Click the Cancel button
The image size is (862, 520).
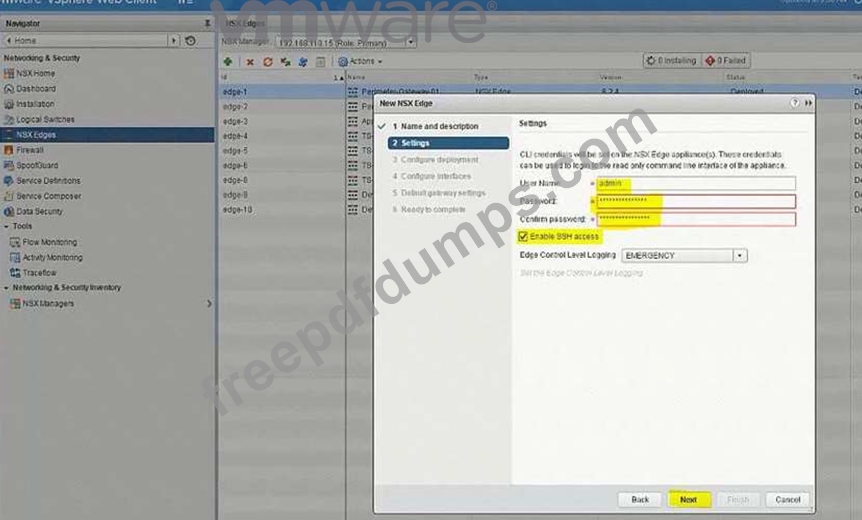(x=788, y=500)
